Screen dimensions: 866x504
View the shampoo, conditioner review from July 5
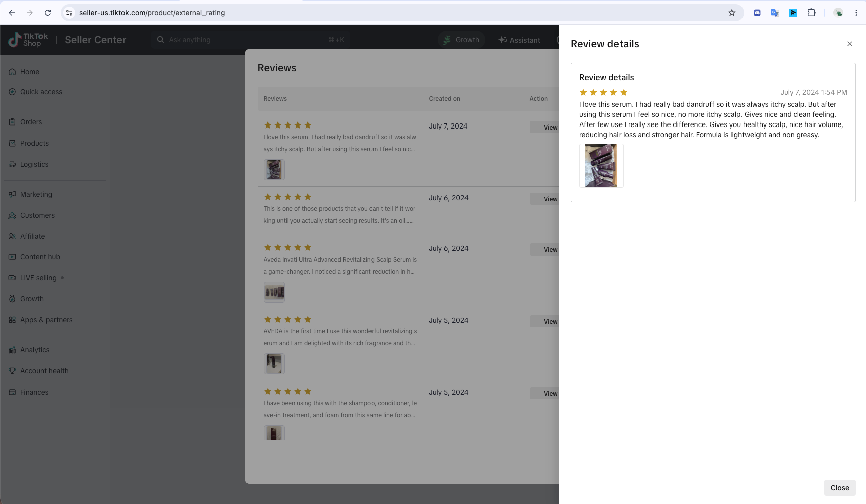tap(545, 393)
